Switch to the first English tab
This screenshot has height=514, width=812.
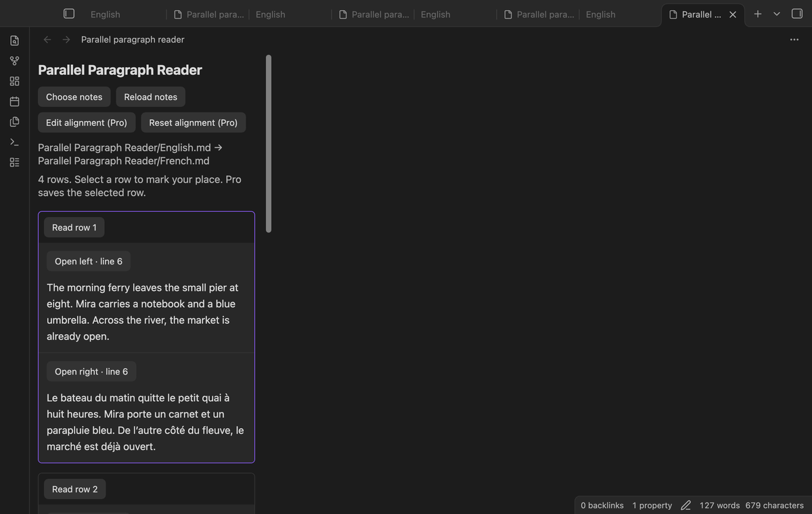point(105,14)
